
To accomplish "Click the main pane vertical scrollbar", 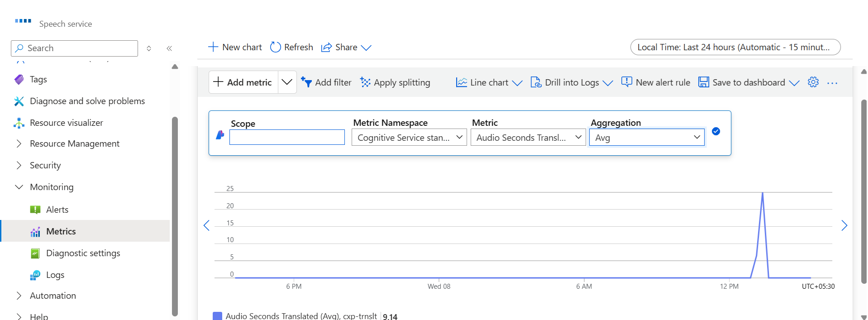I will [863, 191].
